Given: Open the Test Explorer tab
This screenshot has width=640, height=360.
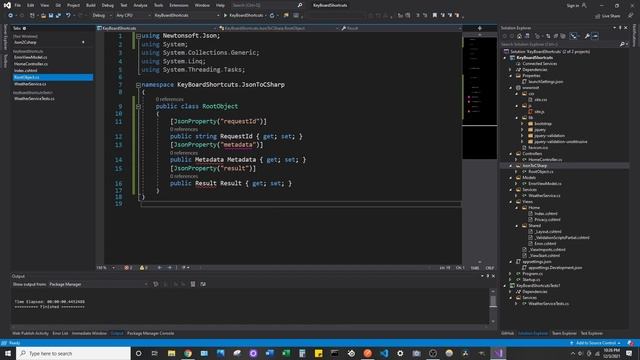Looking at the screenshot, I should point(591,333).
